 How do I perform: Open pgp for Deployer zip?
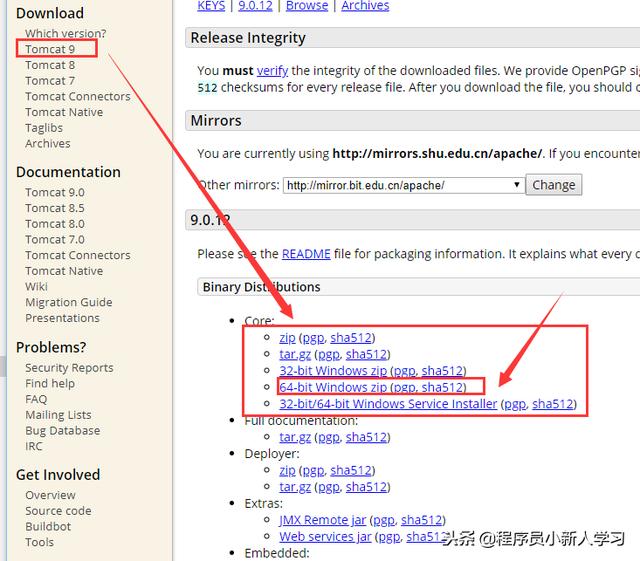coord(313,471)
